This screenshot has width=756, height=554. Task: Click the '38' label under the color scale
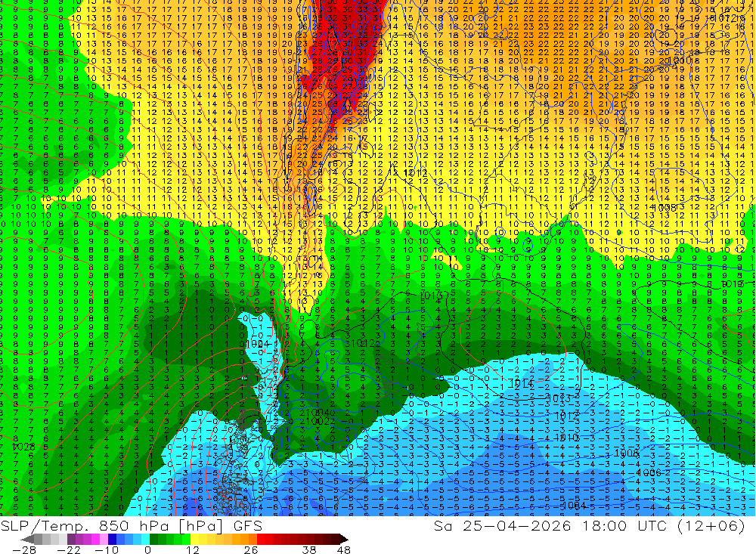(x=309, y=549)
